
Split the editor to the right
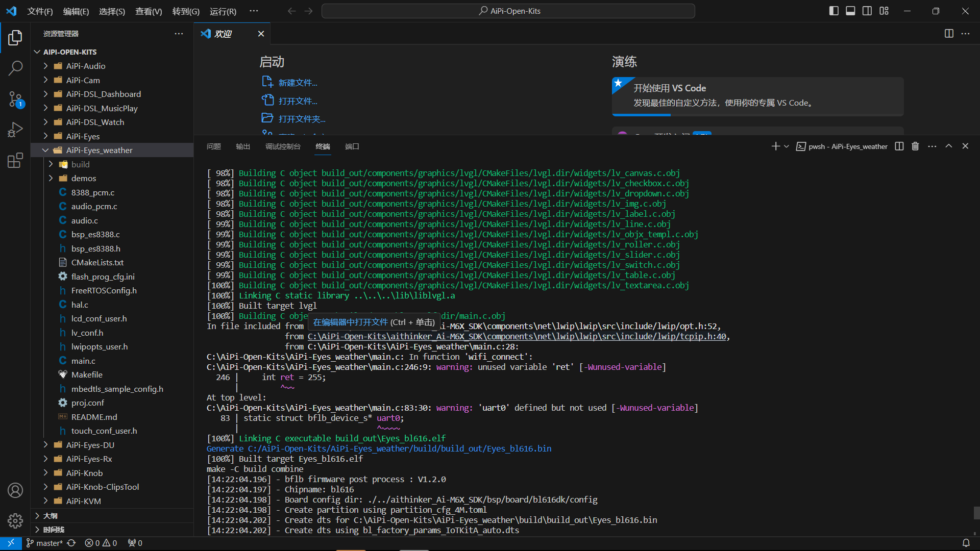pyautogui.click(x=949, y=34)
